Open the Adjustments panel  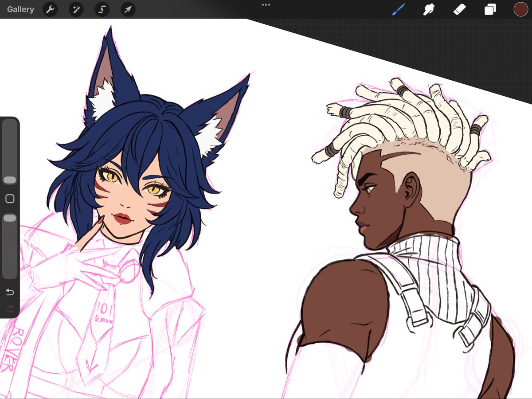tap(75, 9)
